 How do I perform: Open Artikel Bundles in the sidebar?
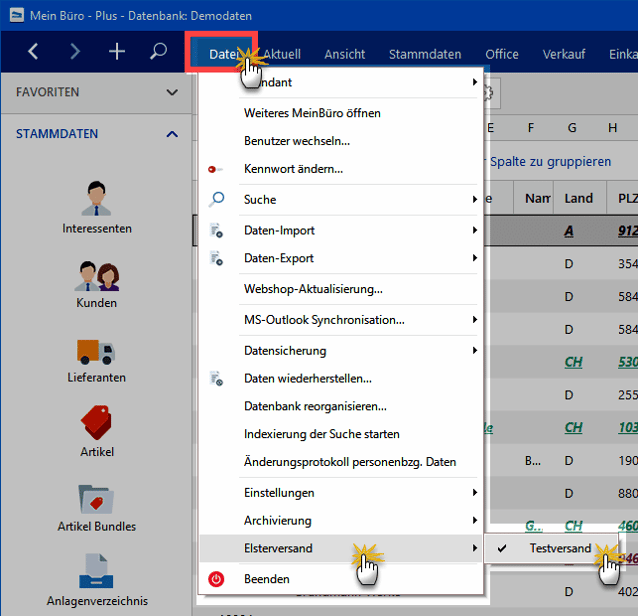coord(97,505)
